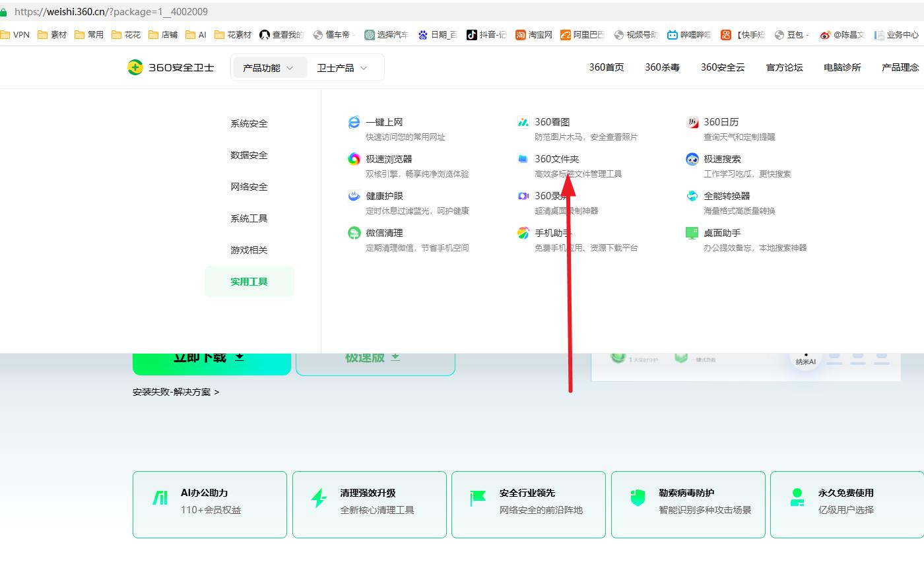
Task: Open the 抖音 bookmark icon
Action: [471, 35]
